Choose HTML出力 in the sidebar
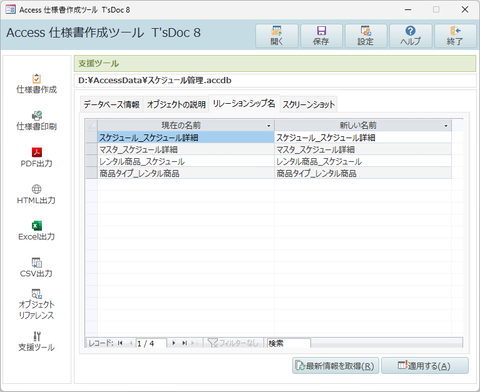480x392 pixels. 37,194
